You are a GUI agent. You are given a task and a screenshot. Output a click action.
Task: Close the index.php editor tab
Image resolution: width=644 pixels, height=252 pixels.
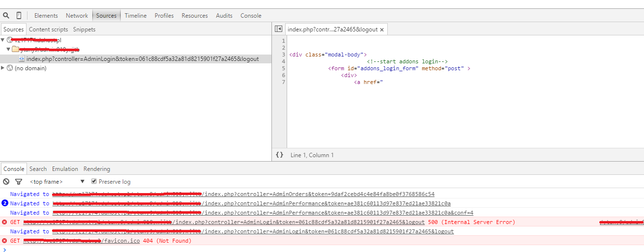382,29
